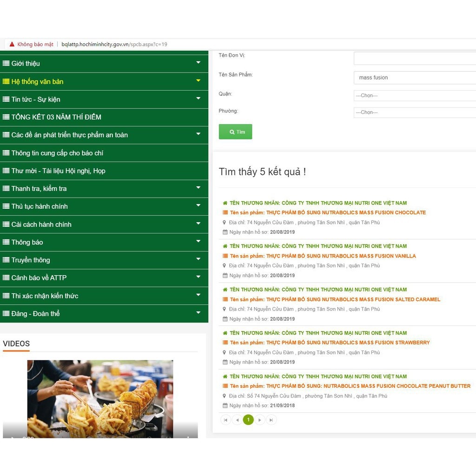Expand the 'Thi xác nhận kiến thức' arrow

point(198,295)
